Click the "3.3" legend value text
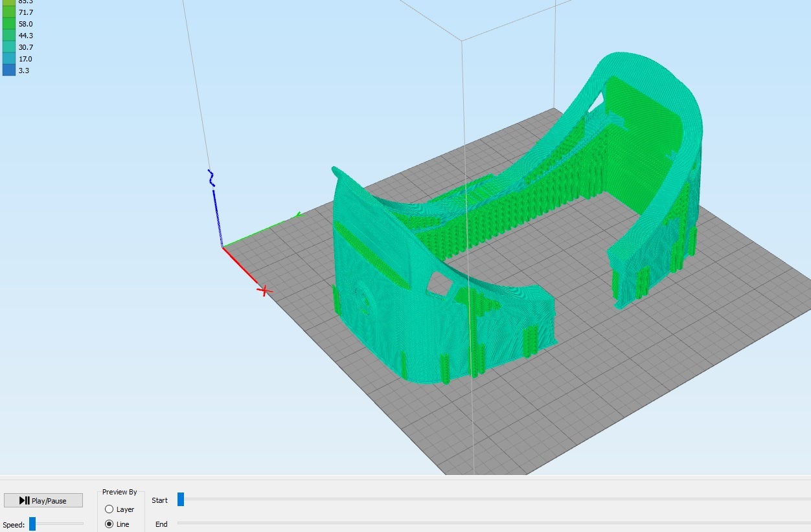811x532 pixels. 23,71
